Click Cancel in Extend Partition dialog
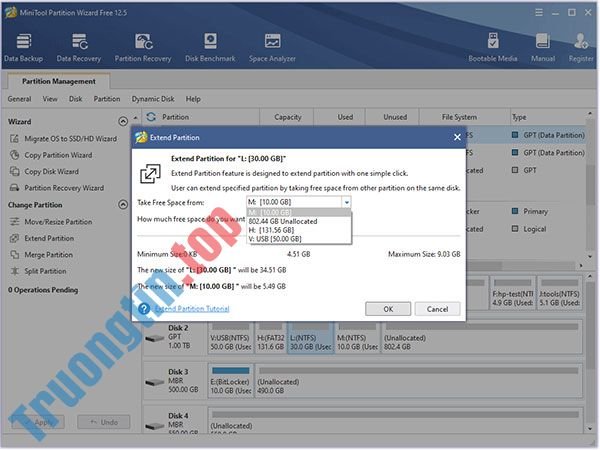The width and height of the screenshot is (600, 450). point(437,309)
